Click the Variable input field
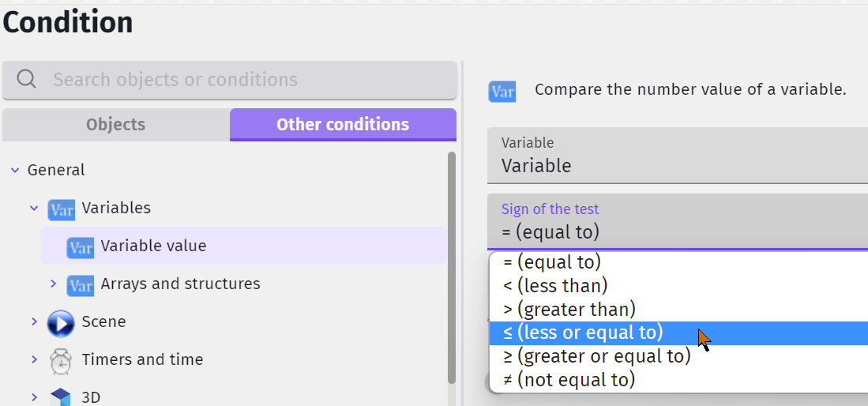 coord(678,156)
